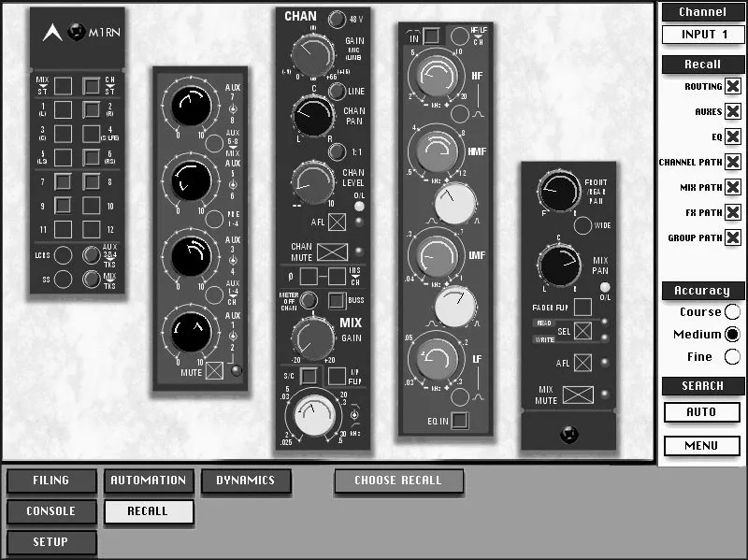The width and height of the screenshot is (748, 560).
Task: Toggle the EQ IN square button
Action: [460, 421]
